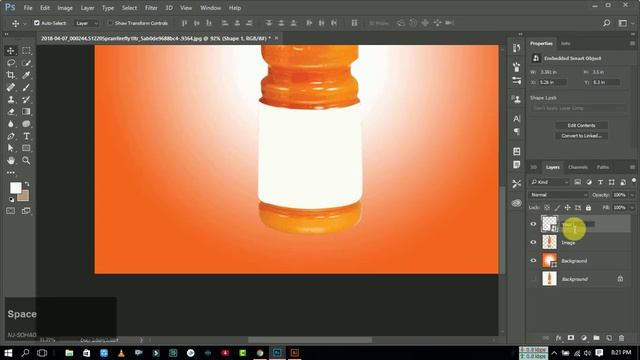Toggle lock position

(568, 208)
